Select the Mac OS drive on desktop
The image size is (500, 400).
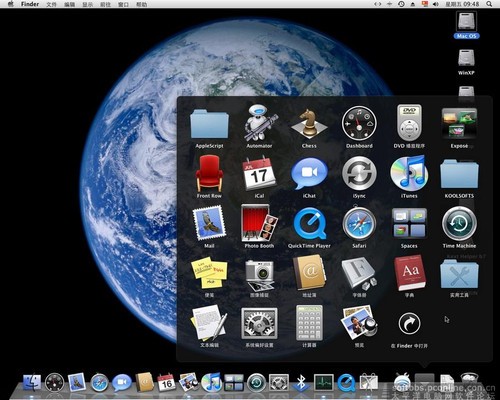466,25
